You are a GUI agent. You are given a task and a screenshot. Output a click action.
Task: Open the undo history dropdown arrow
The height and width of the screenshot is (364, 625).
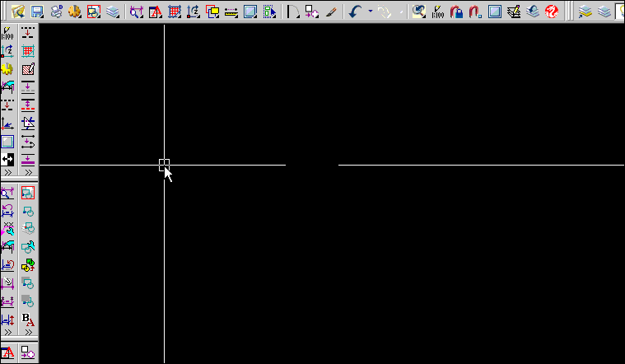(x=371, y=12)
